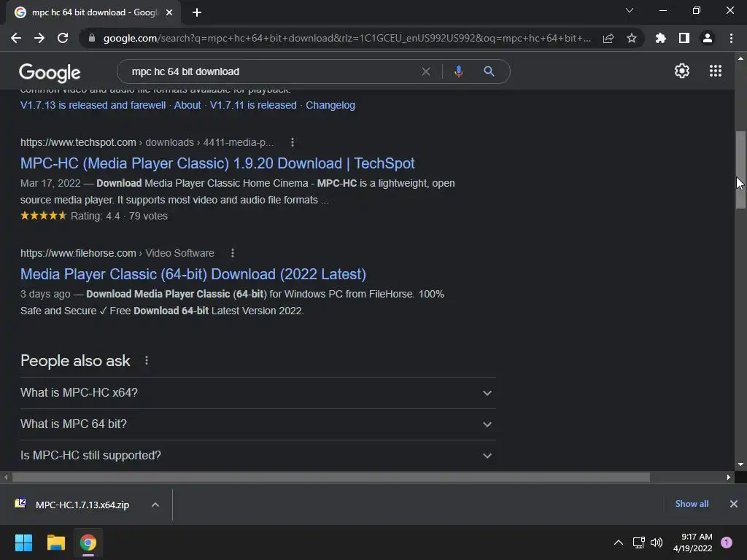Viewport: 747px width, 560px height.
Task: Click the scroll up arrow
Action: pos(740,58)
